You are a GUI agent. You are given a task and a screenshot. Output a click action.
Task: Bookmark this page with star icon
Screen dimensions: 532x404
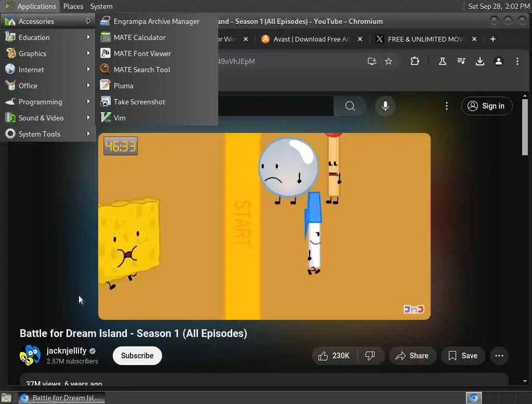click(389, 61)
